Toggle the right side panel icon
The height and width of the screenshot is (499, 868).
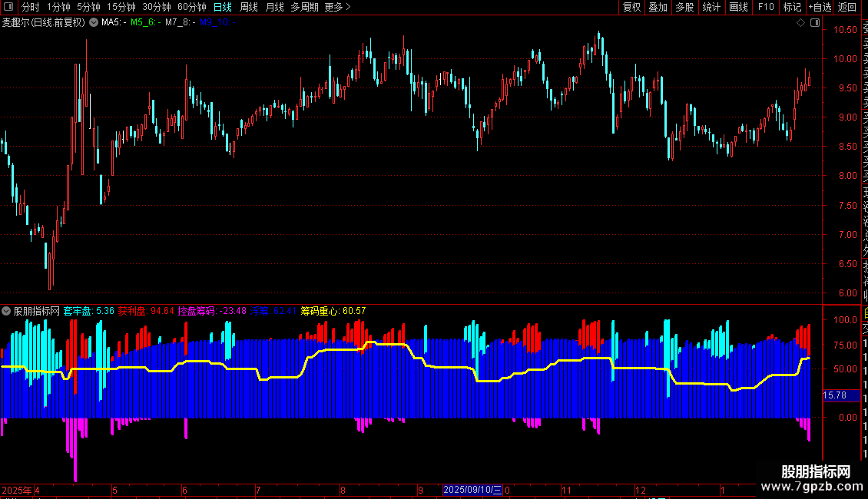click(815, 23)
